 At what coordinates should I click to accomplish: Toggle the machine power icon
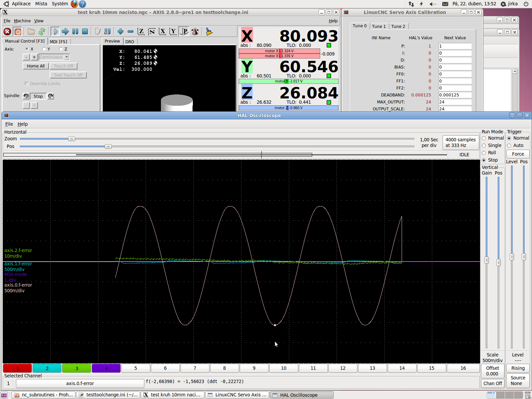click(x=18, y=32)
